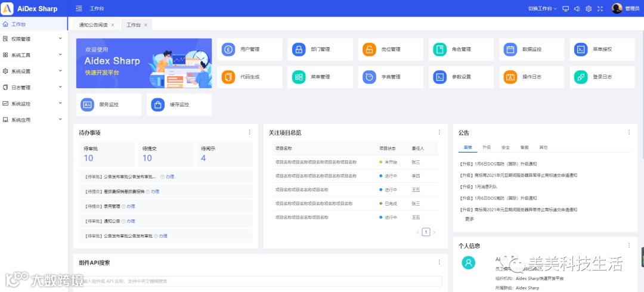Open 登录日志 green icon card

click(602, 77)
